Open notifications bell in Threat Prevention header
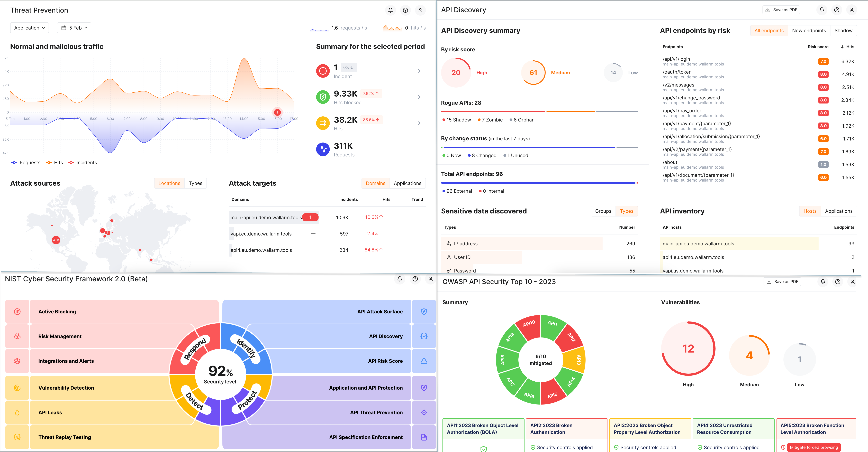 coord(391,10)
